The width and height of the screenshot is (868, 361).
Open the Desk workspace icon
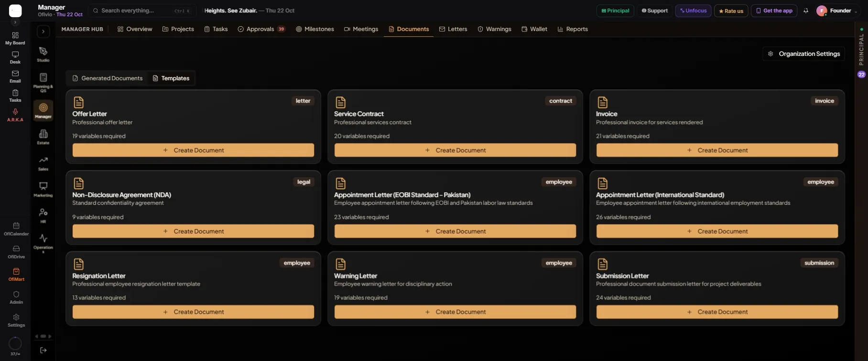point(15,57)
